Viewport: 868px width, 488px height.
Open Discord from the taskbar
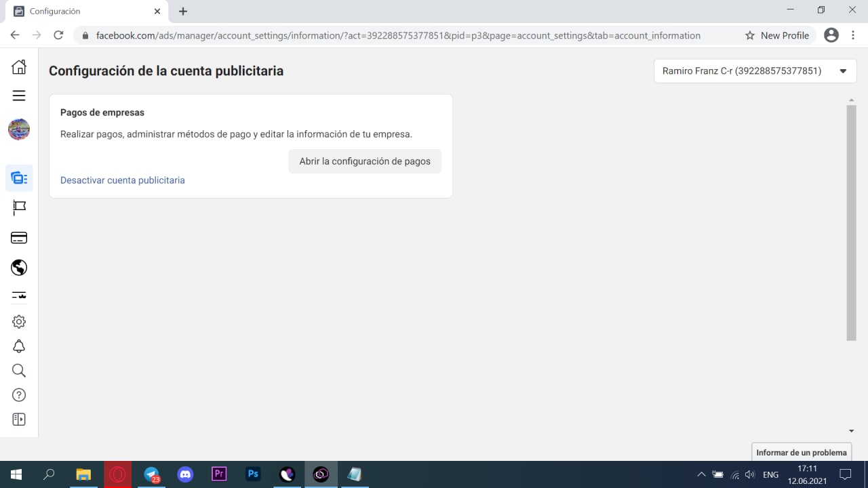click(x=185, y=474)
